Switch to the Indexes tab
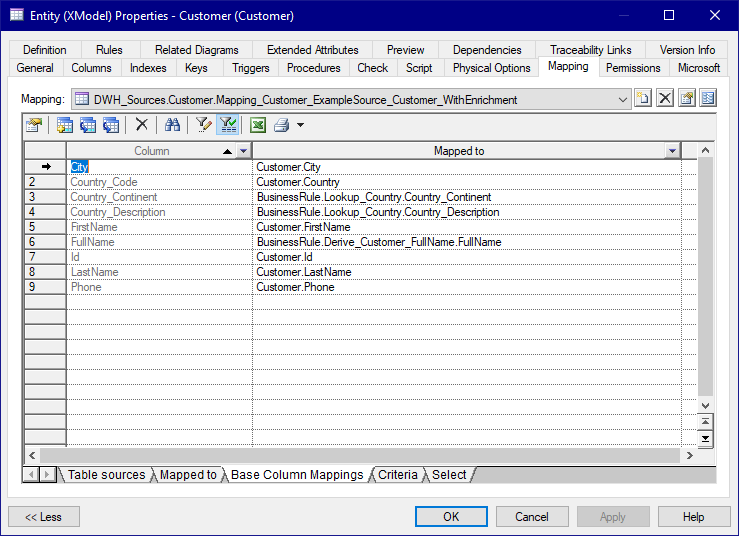The height and width of the screenshot is (536, 739). click(148, 68)
